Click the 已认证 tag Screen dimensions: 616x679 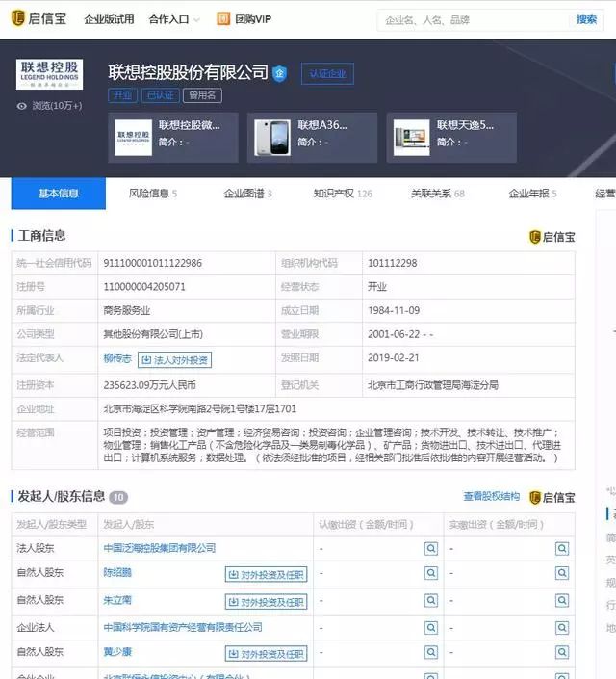pos(160,95)
